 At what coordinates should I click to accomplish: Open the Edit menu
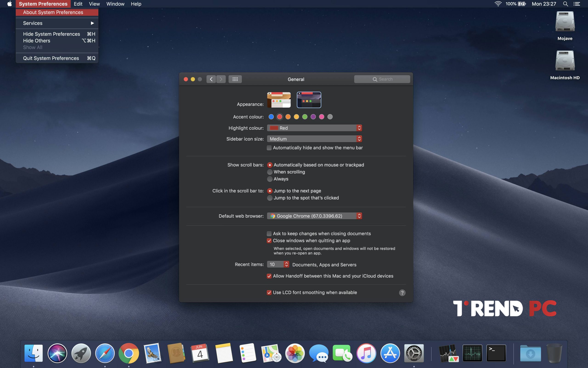78,4
